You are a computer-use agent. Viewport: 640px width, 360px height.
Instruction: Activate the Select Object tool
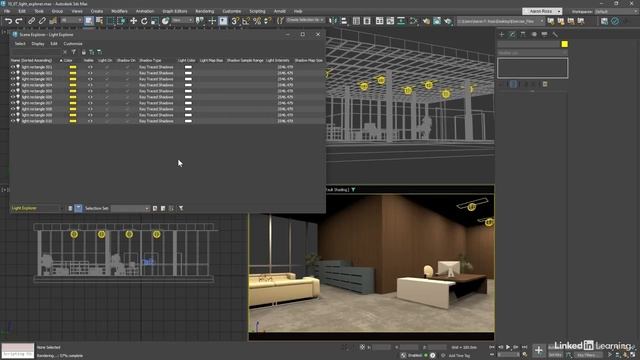(89, 21)
